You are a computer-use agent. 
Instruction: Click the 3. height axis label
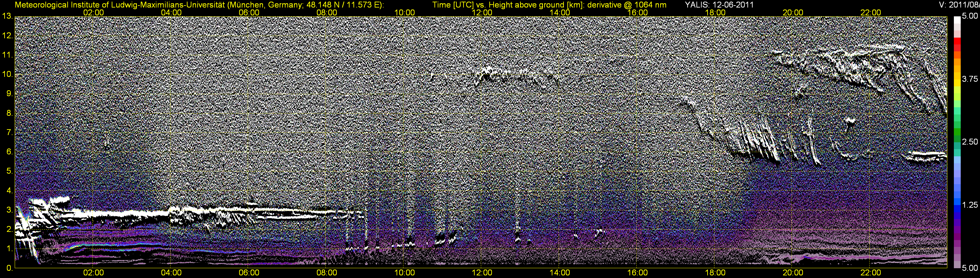tap(10, 210)
